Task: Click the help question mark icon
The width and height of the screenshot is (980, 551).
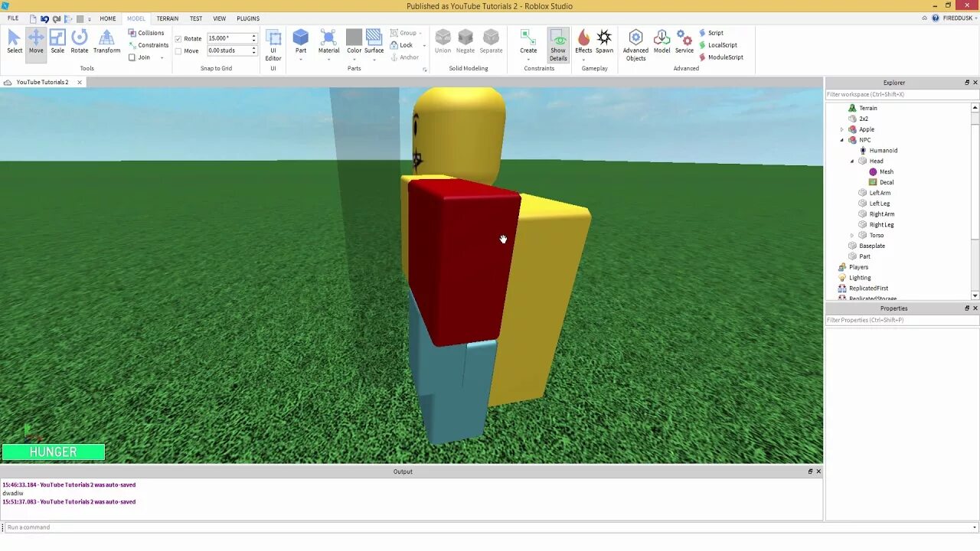Action: click(x=935, y=18)
